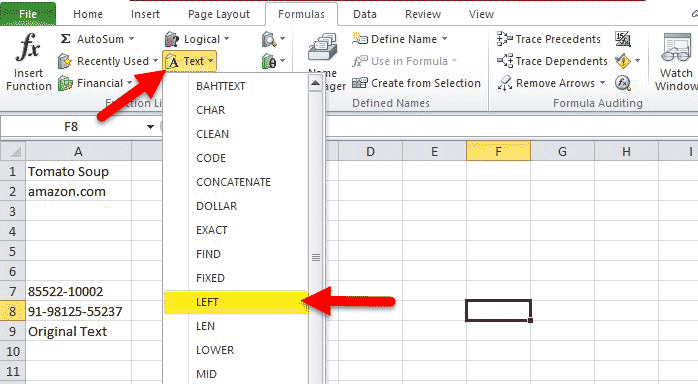Select cell containing 91-98125-55237
This screenshot has height=384, width=698.
click(x=78, y=311)
